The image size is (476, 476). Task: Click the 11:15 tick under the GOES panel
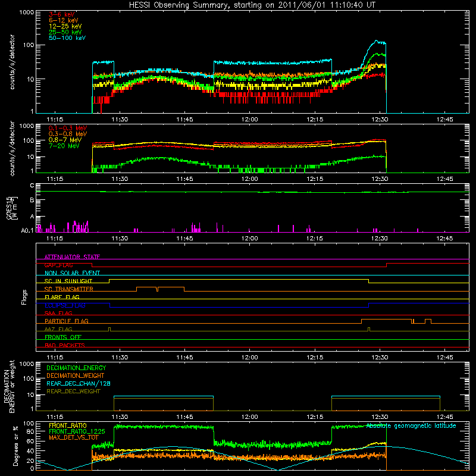click(55, 239)
